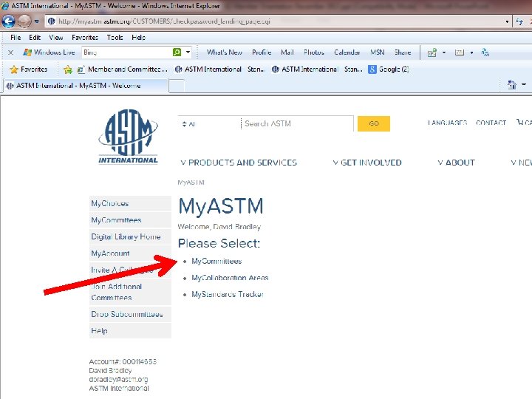Open the Google (2) bookmark
The image size is (532, 399).
(389, 69)
